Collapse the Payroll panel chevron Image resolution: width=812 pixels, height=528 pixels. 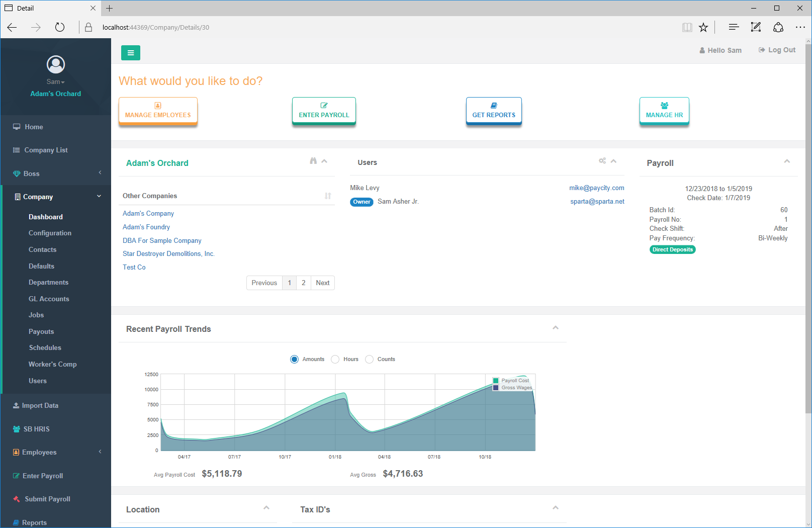[787, 161]
